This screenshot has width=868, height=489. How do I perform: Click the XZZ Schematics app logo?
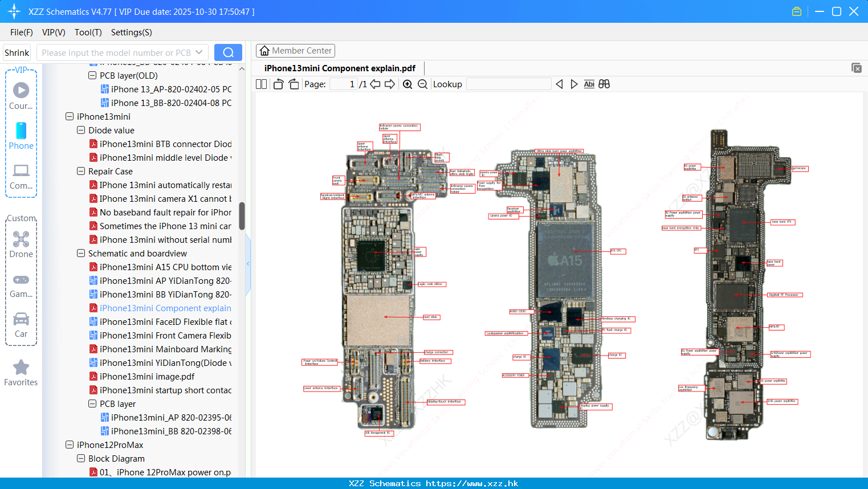click(x=14, y=11)
